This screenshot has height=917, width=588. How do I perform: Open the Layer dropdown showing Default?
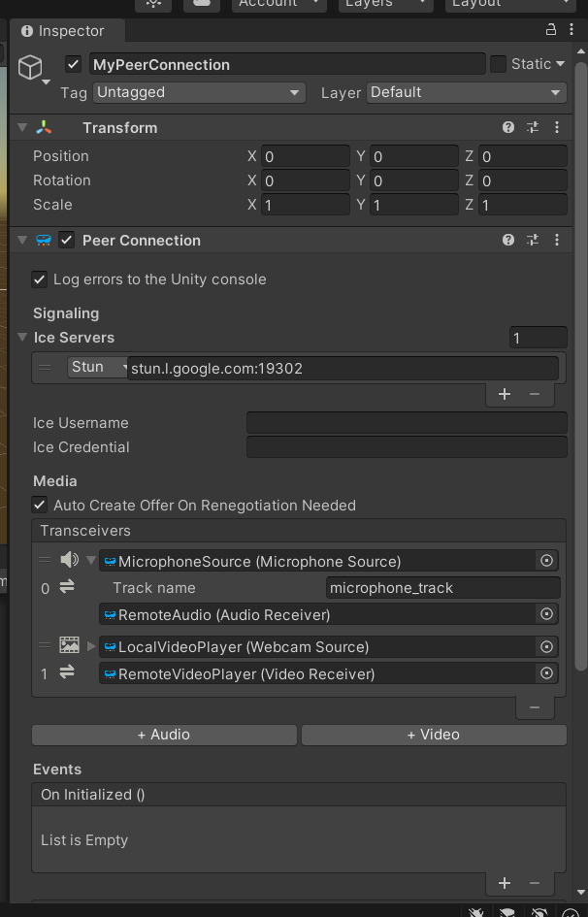(466, 92)
